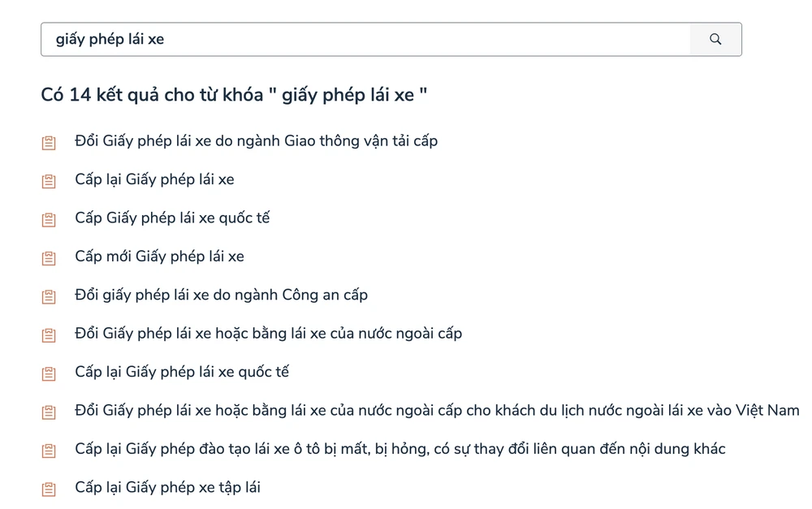
Task: Open 'Cấp lại Giấy phép xe tập lái'
Action: pos(167,487)
